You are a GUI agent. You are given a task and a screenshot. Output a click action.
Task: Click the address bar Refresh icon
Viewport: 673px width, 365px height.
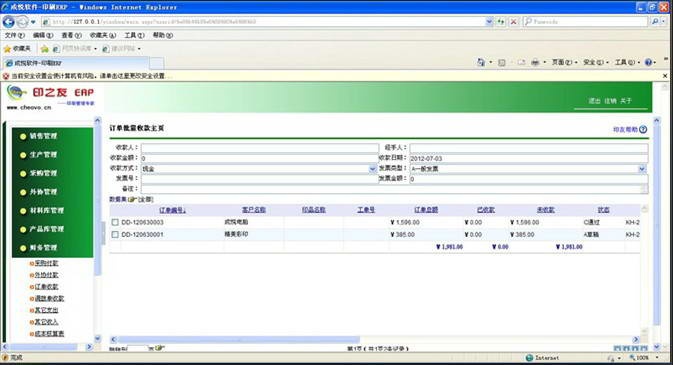pyautogui.click(x=500, y=21)
